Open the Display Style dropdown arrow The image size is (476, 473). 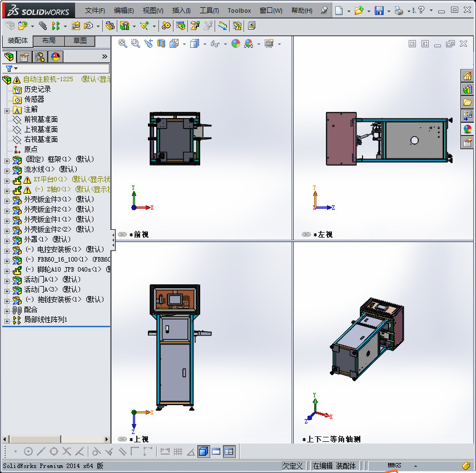(x=205, y=44)
